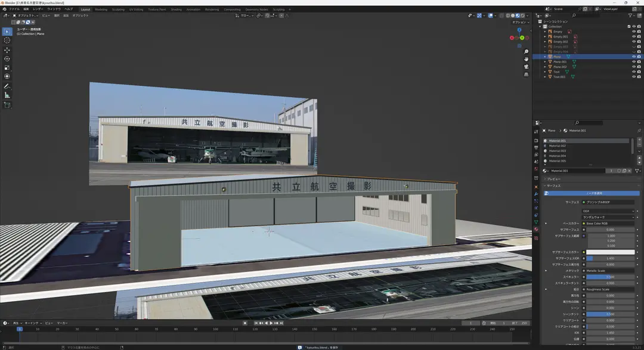Image resolution: width=644 pixels, height=350 pixels.
Task: Open the Output properties tab icon
Action: pos(536,147)
